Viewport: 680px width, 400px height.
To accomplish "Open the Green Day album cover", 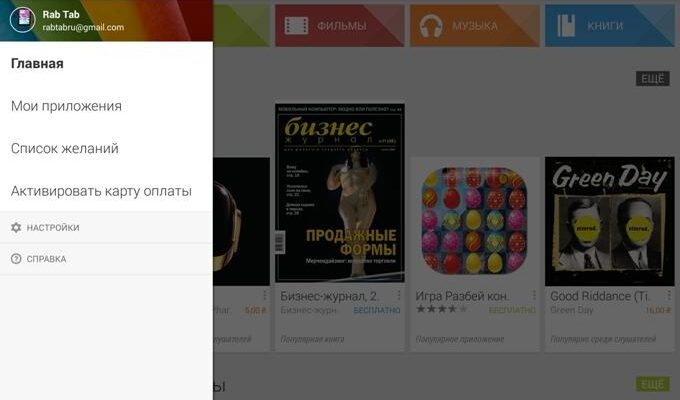I will pos(610,221).
